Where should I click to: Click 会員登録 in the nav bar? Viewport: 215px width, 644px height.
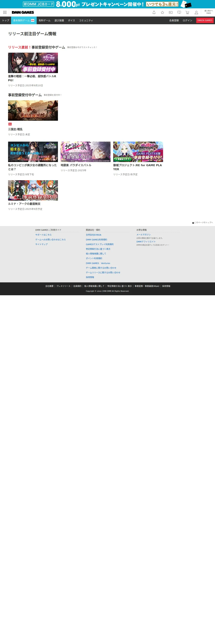coord(174,21)
